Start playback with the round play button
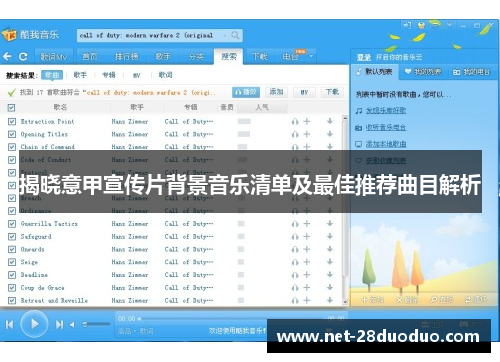 pos(34,324)
